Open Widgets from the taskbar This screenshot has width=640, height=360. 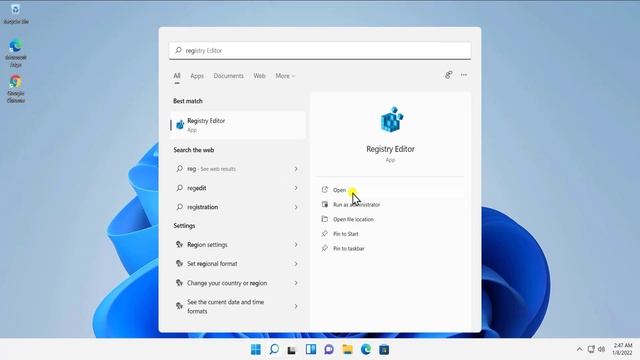coord(311,349)
